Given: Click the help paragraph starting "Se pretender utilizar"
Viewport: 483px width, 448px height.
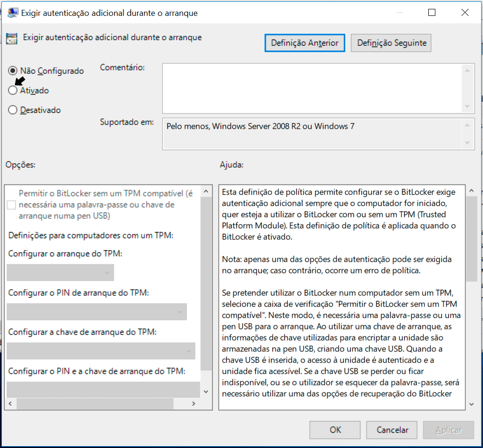Looking at the screenshot, I should click(341, 343).
